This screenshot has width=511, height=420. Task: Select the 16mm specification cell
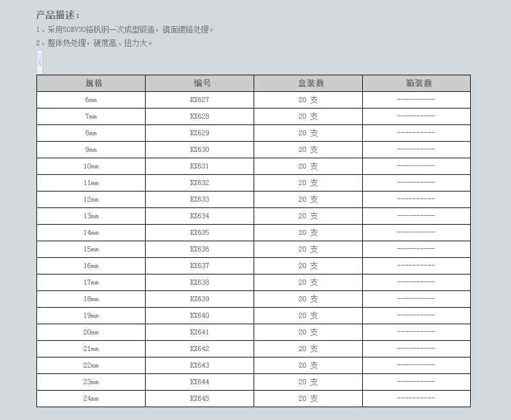(x=91, y=266)
